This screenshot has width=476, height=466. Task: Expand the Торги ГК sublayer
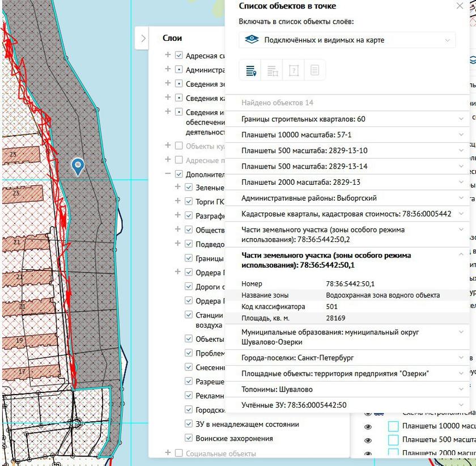(177, 201)
